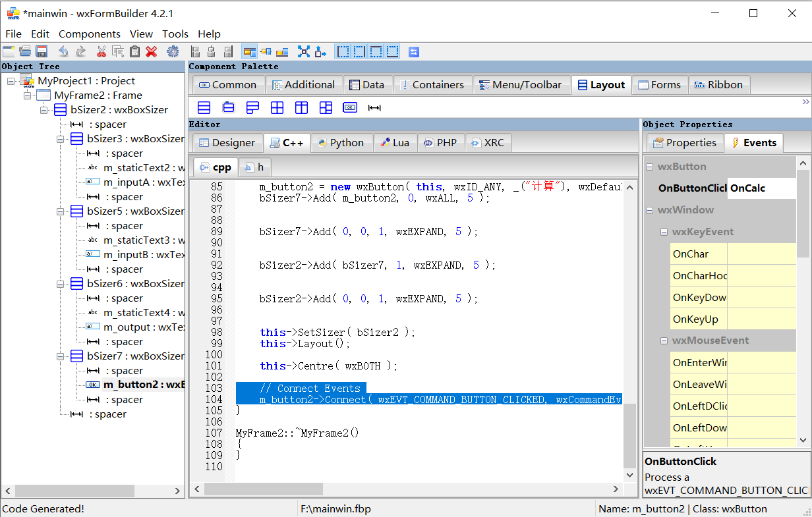Delete the selected object with the red X icon

152,51
